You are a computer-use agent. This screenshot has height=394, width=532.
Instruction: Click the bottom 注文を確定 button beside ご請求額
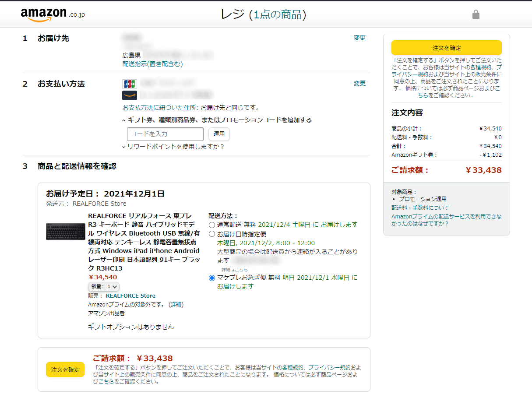pyautogui.click(x=65, y=369)
